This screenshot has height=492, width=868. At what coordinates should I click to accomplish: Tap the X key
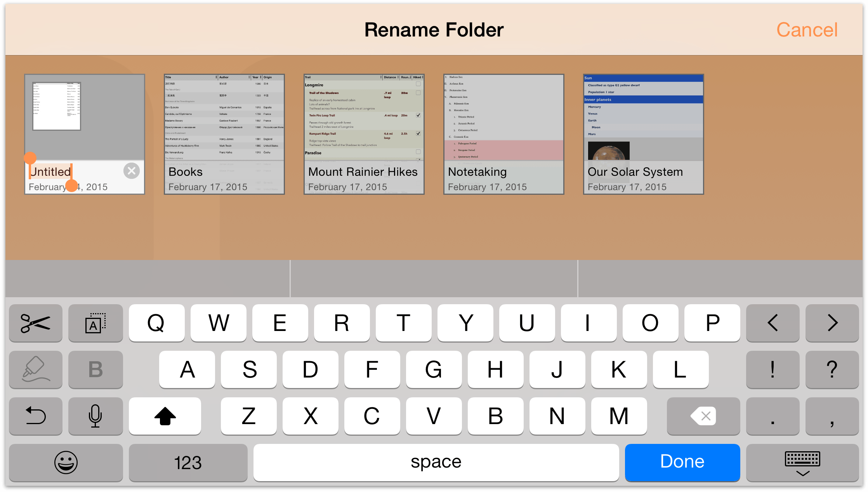click(311, 416)
